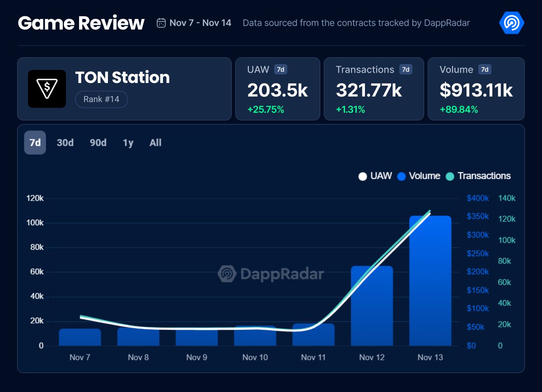Click the 7d badge on the Transactions card
This screenshot has height=392, width=542.
point(405,69)
